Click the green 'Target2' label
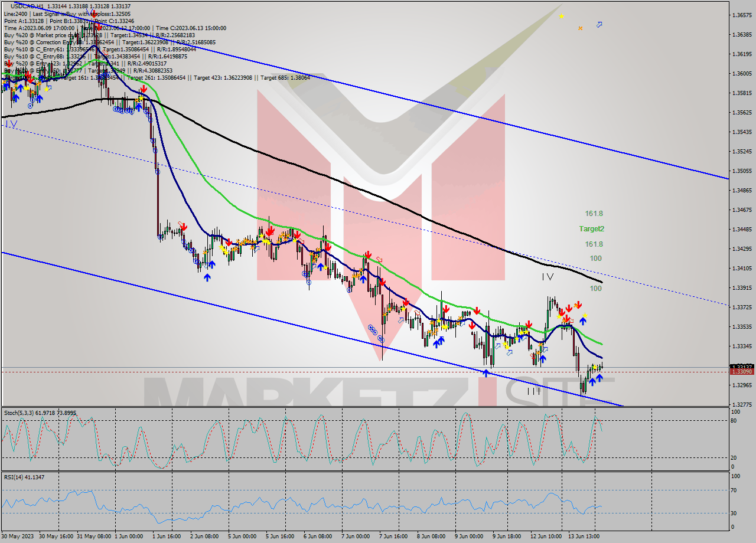756x543 pixels. [591, 228]
